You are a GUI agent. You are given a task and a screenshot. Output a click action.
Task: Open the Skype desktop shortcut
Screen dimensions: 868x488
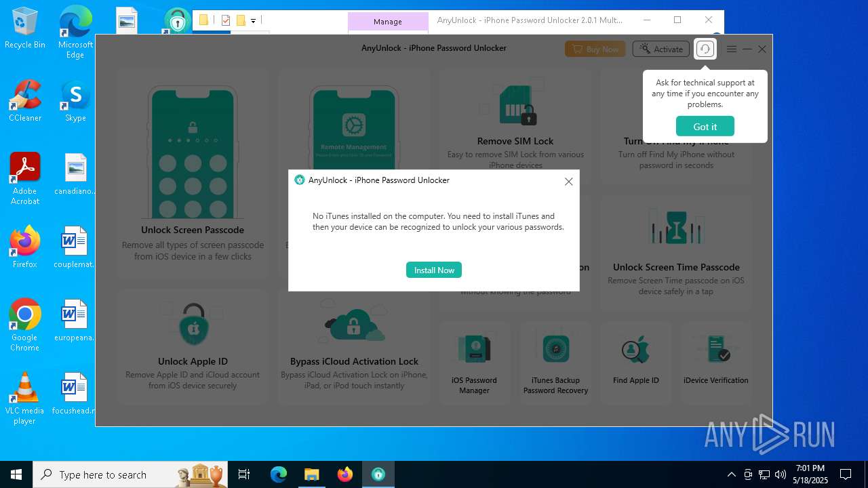75,101
